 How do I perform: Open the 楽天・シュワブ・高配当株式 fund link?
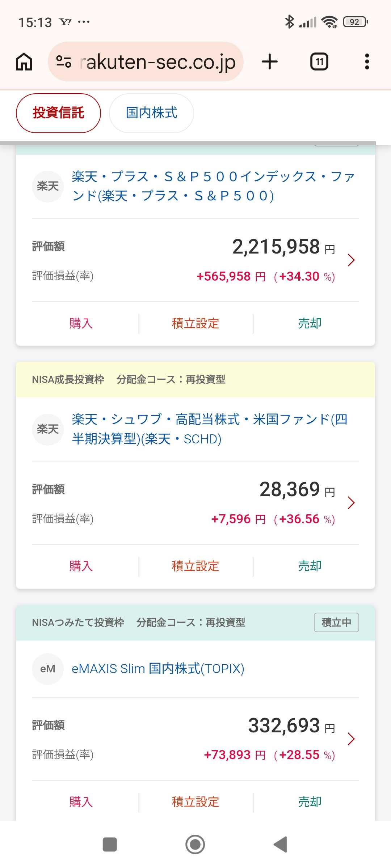tap(210, 429)
